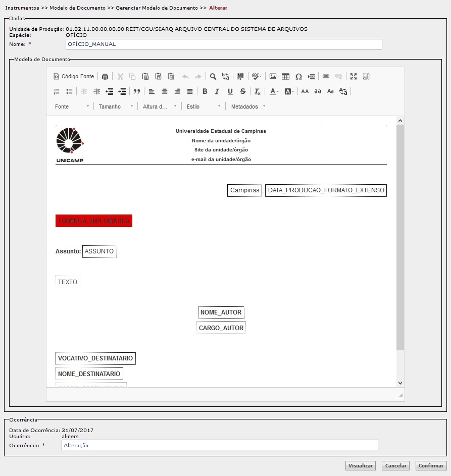The width and height of the screenshot is (451, 476).
Task: Click the insert page break icon
Action: coord(311,77)
